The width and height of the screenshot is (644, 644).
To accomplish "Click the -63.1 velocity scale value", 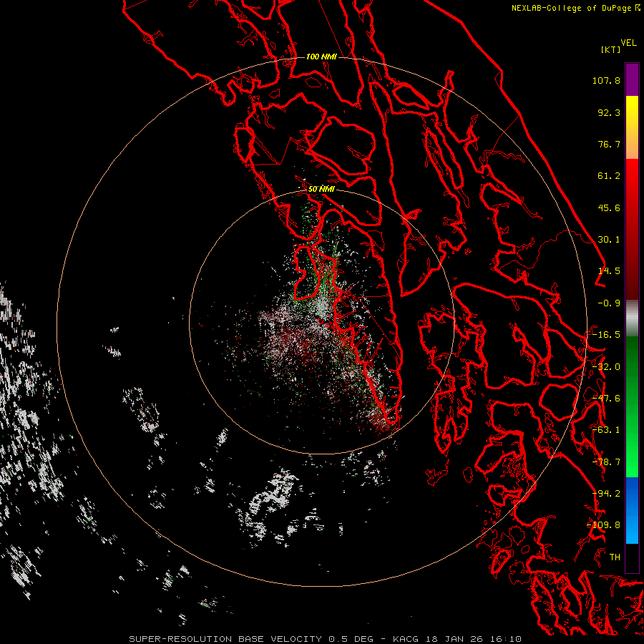I will pos(606,430).
